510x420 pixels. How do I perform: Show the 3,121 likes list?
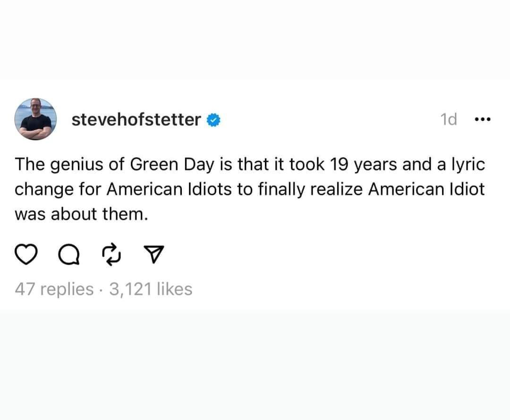click(x=151, y=289)
